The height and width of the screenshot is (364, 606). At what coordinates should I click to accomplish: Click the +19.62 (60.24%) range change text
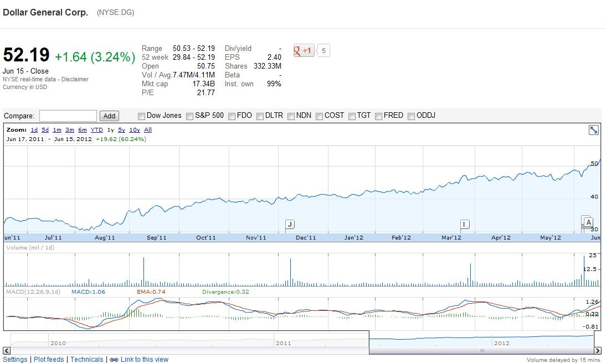[121, 139]
